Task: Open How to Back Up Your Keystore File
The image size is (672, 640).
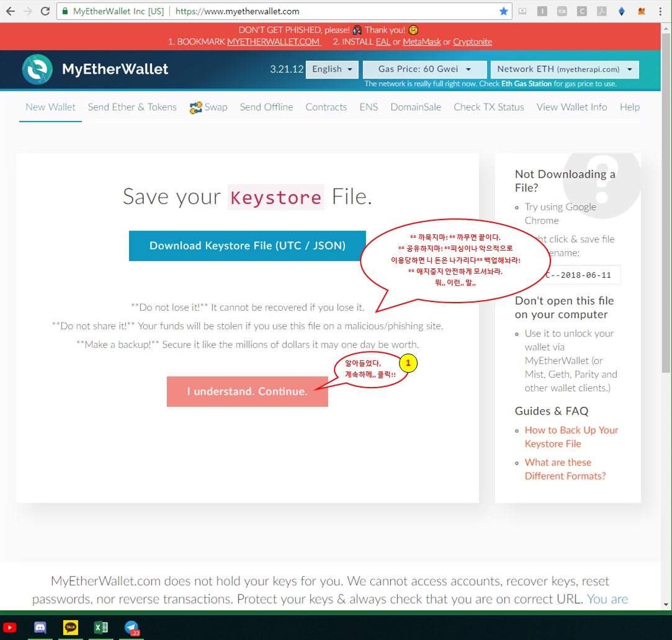Action: pos(571,437)
